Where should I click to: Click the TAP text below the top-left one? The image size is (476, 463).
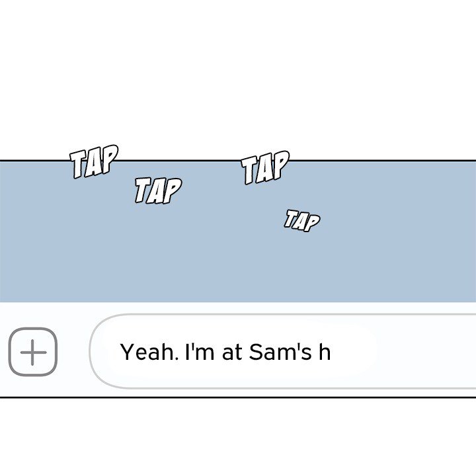click(x=157, y=190)
